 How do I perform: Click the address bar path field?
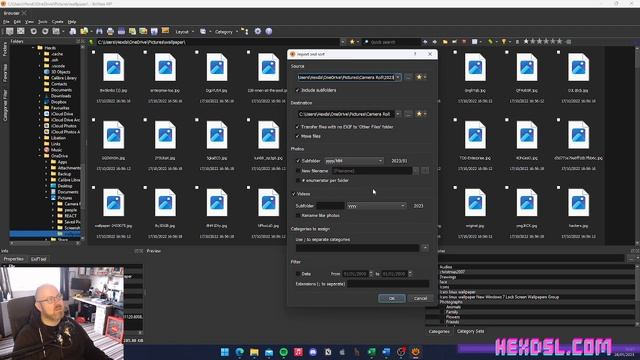click(218, 42)
